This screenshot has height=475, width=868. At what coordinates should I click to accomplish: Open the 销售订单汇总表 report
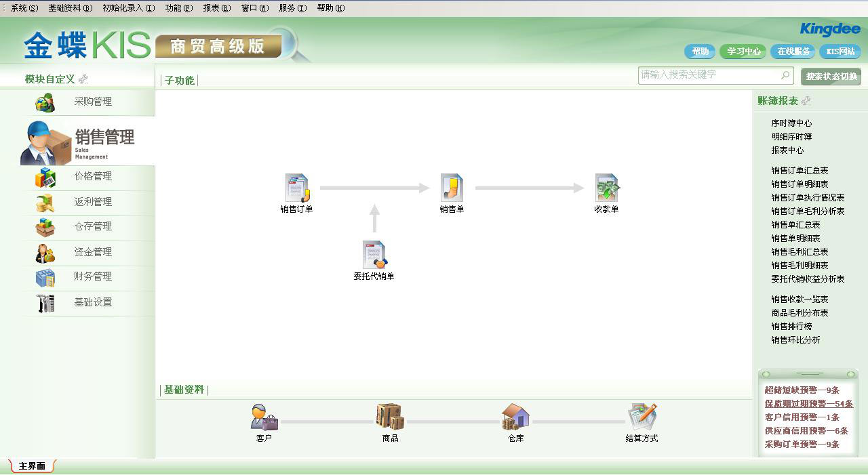[x=800, y=171]
